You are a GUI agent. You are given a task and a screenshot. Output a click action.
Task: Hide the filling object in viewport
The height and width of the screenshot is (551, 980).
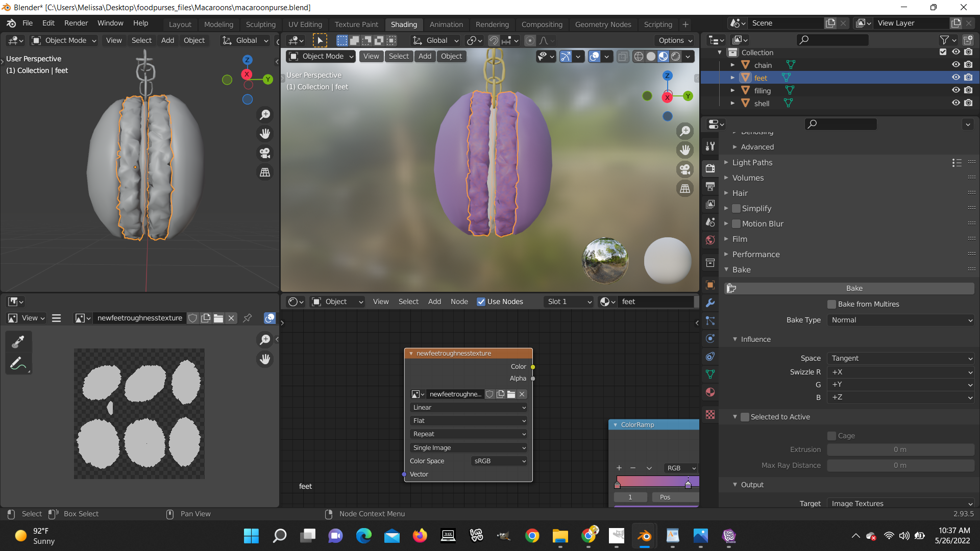pos(956,90)
